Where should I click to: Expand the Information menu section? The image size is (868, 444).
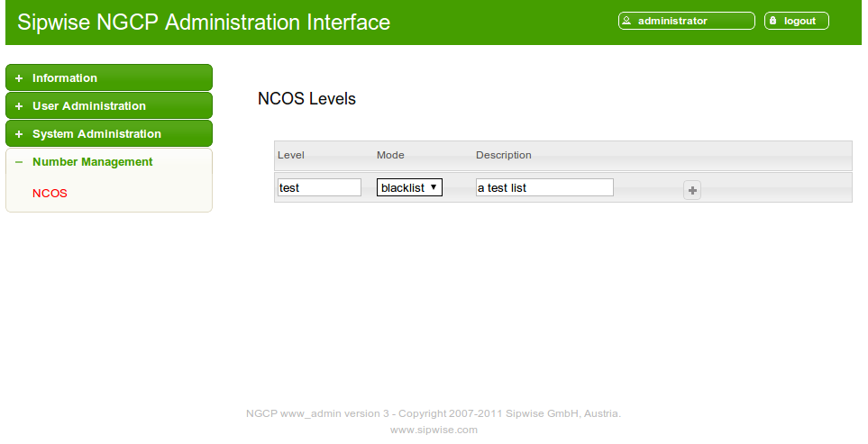109,78
